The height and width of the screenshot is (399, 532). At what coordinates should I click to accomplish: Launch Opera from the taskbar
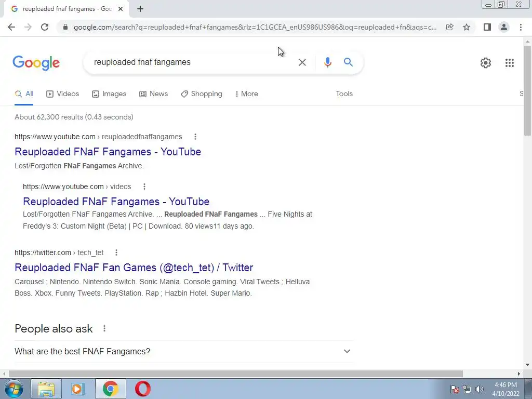coord(142,389)
